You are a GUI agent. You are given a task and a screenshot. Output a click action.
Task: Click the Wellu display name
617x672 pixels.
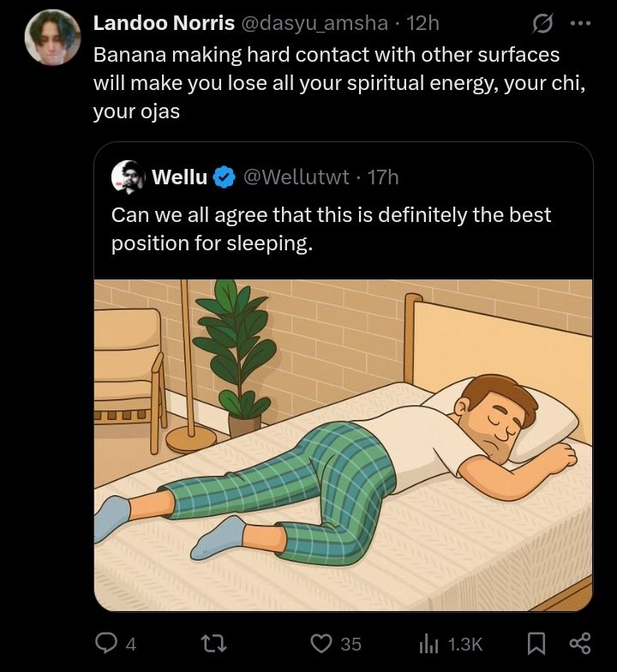click(x=179, y=177)
